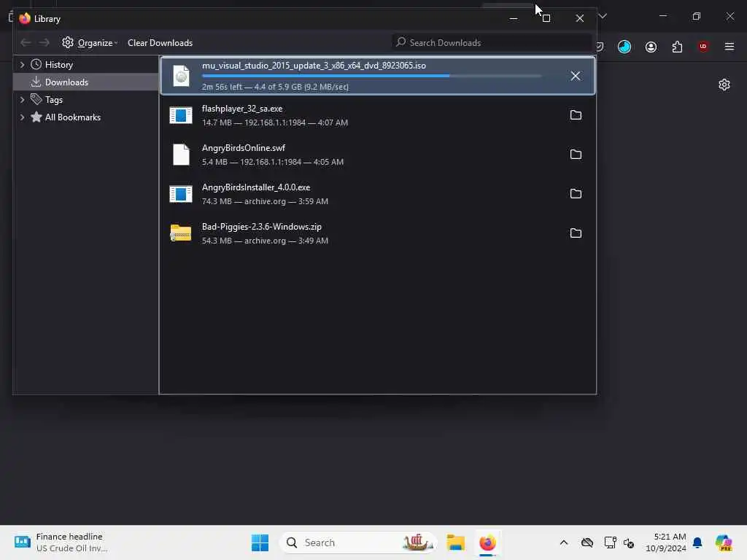Click the network status tray icon

[x=610, y=542]
